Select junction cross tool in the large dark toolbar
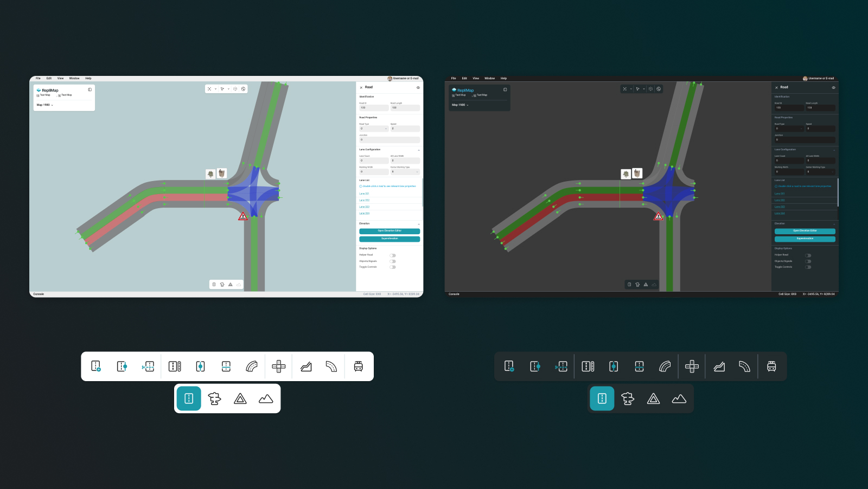The height and width of the screenshot is (489, 868). pos(692,366)
